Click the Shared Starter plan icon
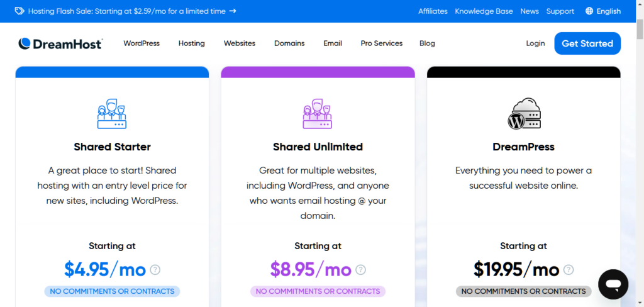The width and height of the screenshot is (644, 307). pos(112,114)
